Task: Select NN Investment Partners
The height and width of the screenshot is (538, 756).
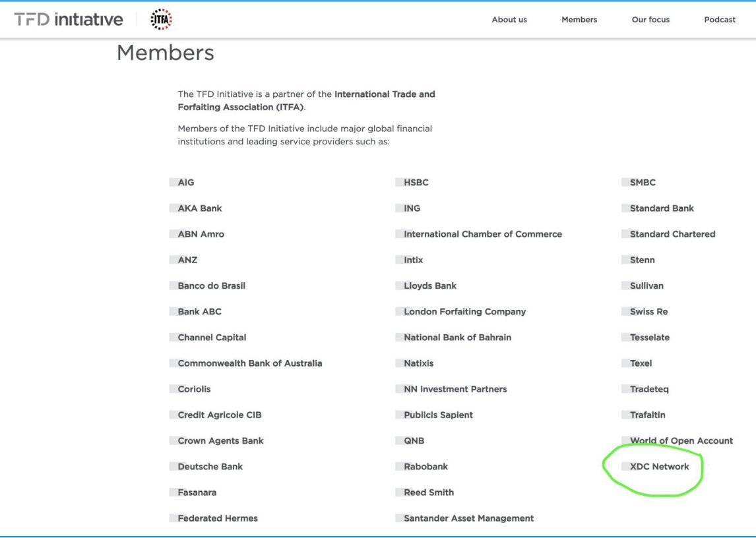Action: [456, 389]
